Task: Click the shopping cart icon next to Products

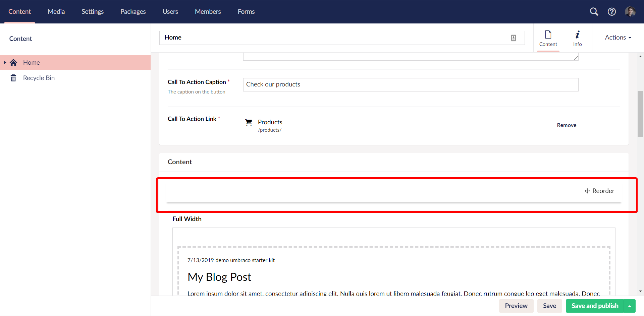Action: click(x=249, y=122)
